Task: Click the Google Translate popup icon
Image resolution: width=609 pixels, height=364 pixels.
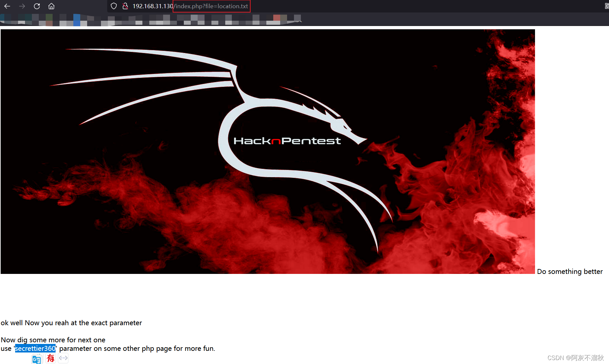Action: (x=37, y=359)
